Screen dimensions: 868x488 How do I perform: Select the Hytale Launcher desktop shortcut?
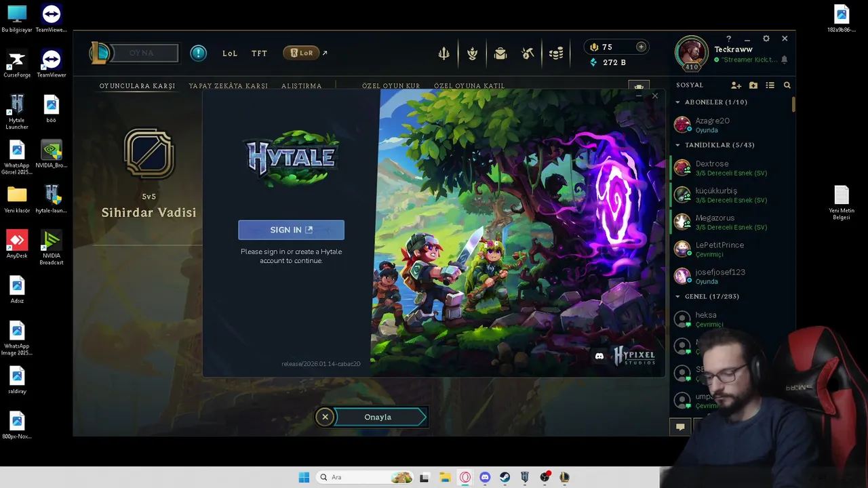coord(17,113)
